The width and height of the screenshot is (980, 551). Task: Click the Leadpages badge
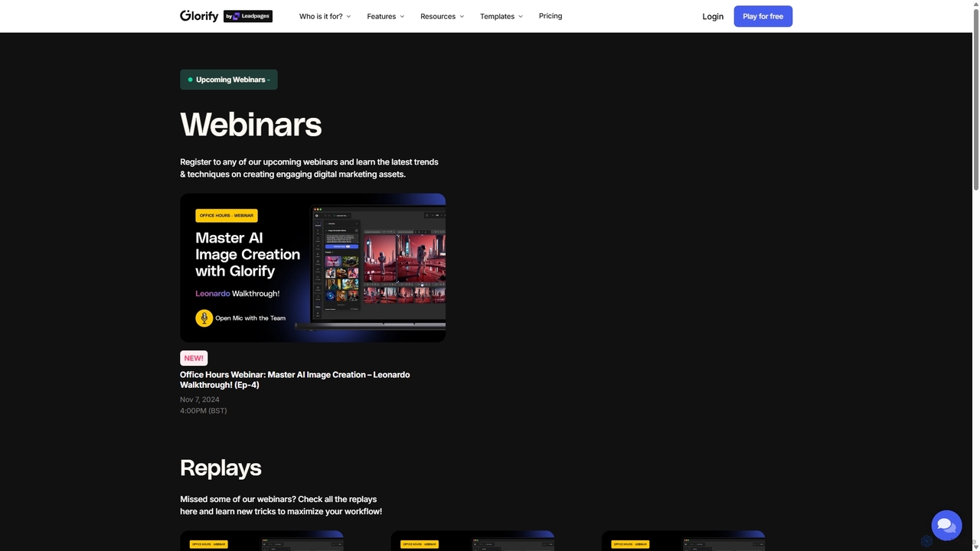pyautogui.click(x=248, y=16)
